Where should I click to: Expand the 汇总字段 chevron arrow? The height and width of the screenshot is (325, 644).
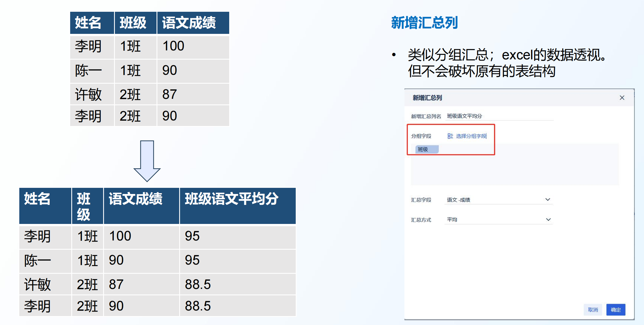[549, 199]
